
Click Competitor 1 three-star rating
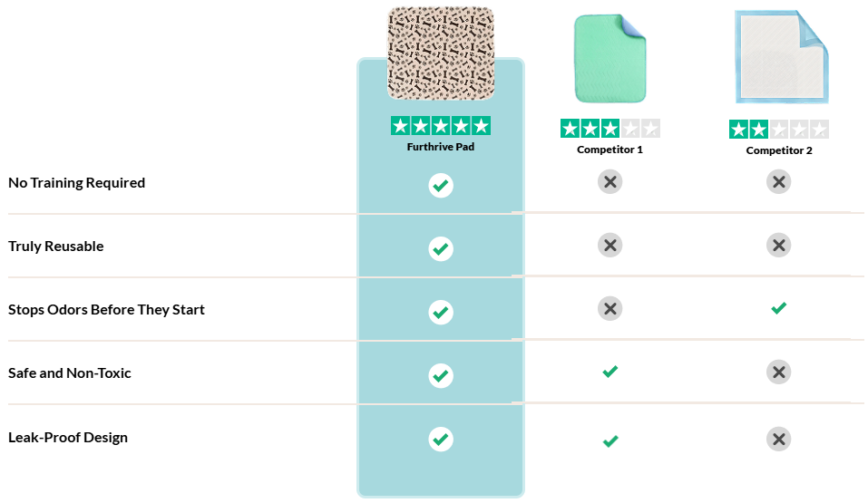click(x=610, y=129)
